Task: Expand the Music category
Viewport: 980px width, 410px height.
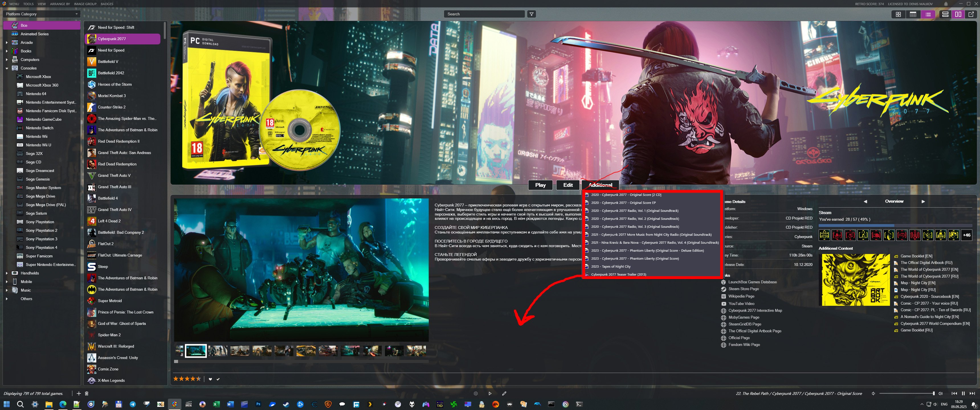Action: coord(7,290)
